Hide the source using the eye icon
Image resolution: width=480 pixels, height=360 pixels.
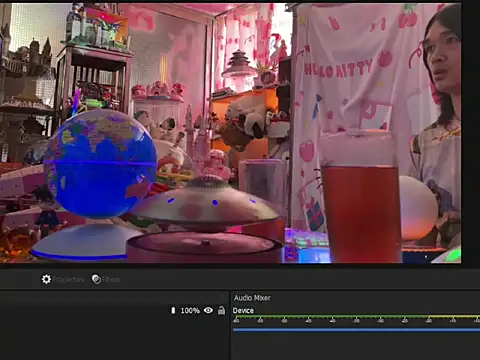[x=208, y=310]
